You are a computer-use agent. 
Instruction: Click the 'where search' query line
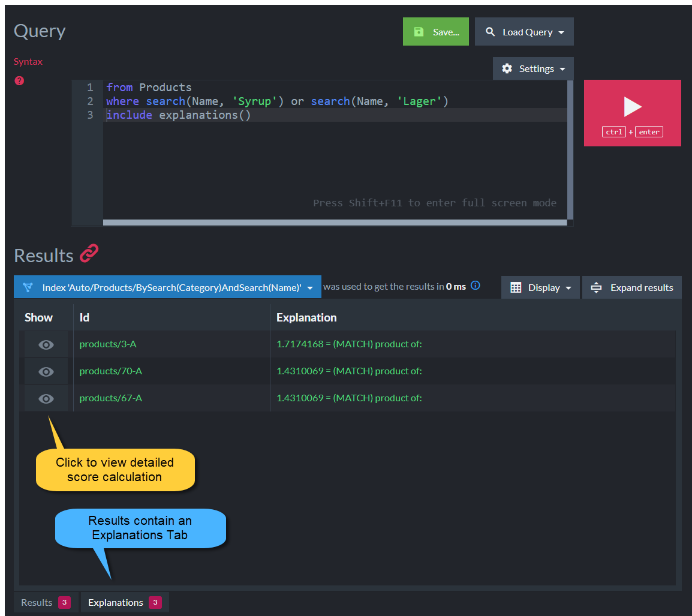[x=277, y=101]
